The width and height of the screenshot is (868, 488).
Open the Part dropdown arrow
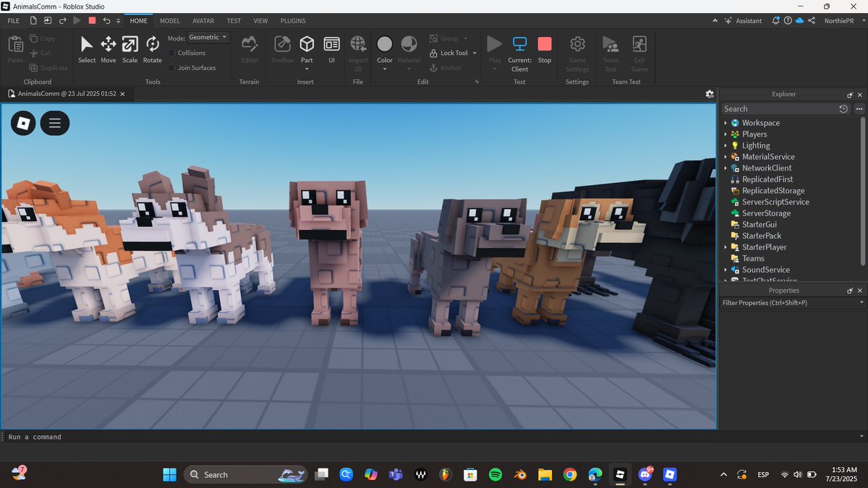(307, 69)
